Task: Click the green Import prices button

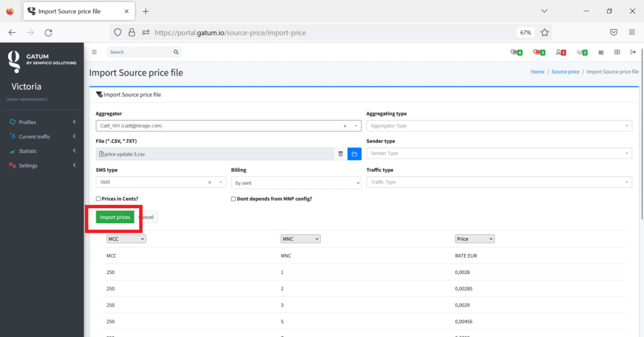Action: click(115, 217)
